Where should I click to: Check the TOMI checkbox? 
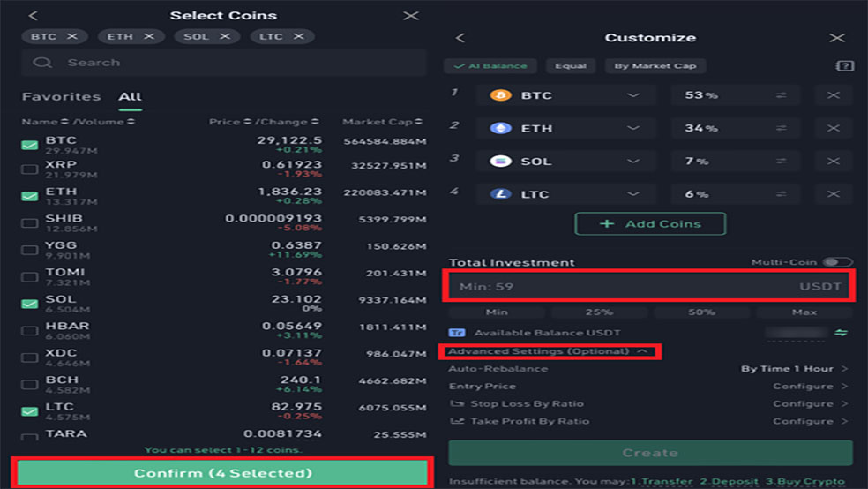click(x=29, y=277)
